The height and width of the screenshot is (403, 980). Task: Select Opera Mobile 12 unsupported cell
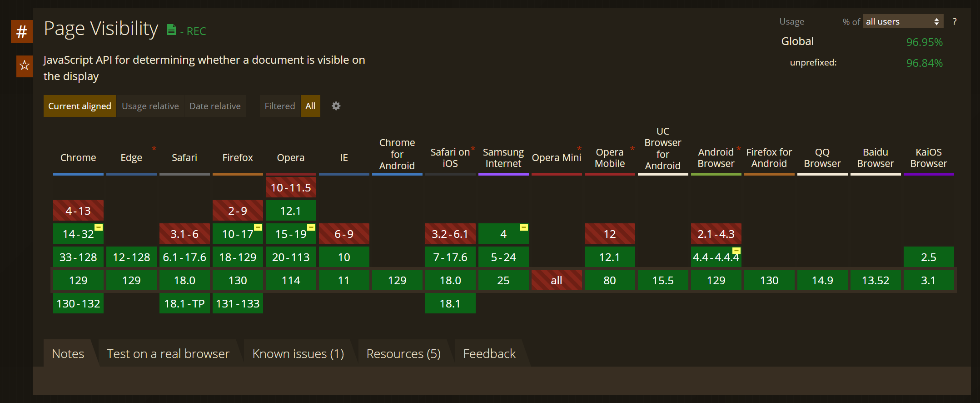coord(610,234)
